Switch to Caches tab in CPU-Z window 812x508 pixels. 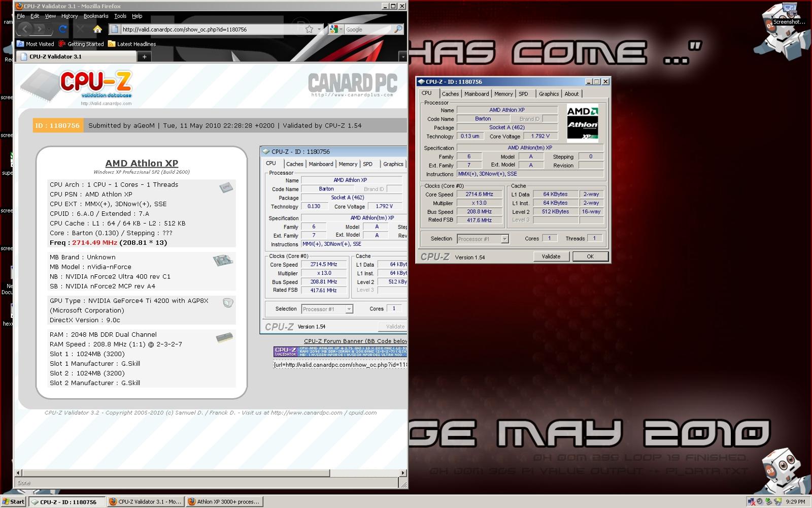450,94
